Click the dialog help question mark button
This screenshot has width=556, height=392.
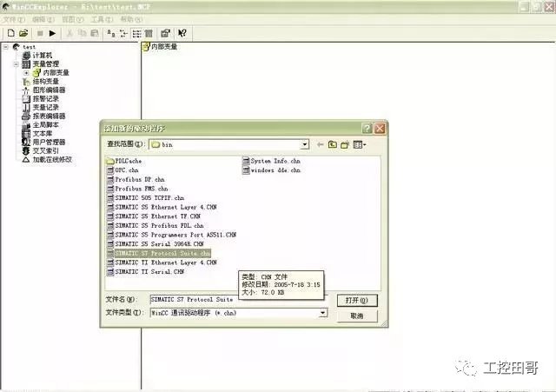367,129
